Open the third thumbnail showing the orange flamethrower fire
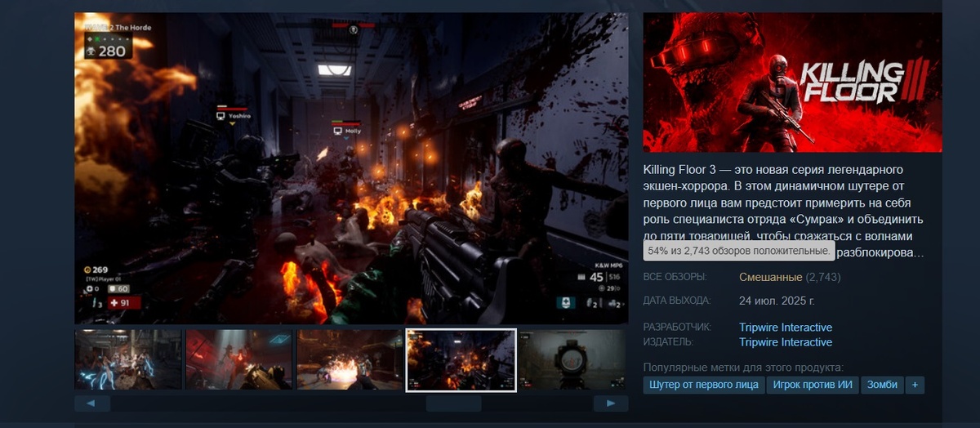The height and width of the screenshot is (428, 980). coord(350,359)
